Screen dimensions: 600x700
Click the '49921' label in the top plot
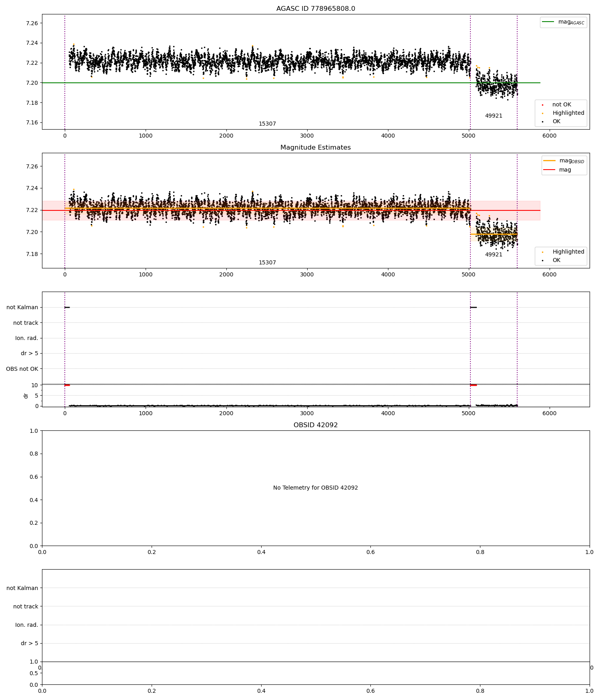pos(494,116)
